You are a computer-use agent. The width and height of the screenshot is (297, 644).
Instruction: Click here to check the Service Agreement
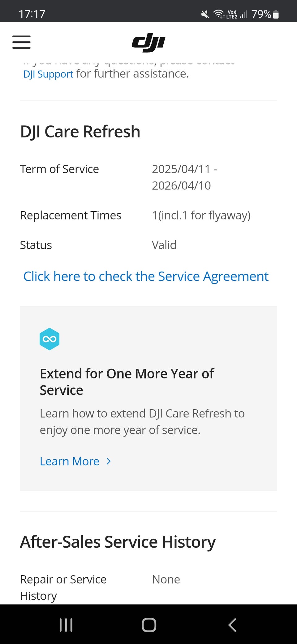(x=146, y=276)
